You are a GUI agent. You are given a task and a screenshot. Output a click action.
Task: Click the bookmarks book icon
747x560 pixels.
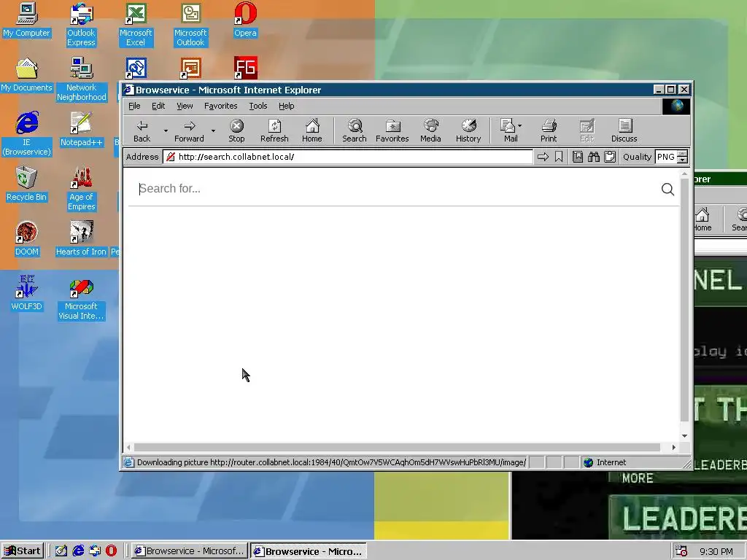click(578, 157)
